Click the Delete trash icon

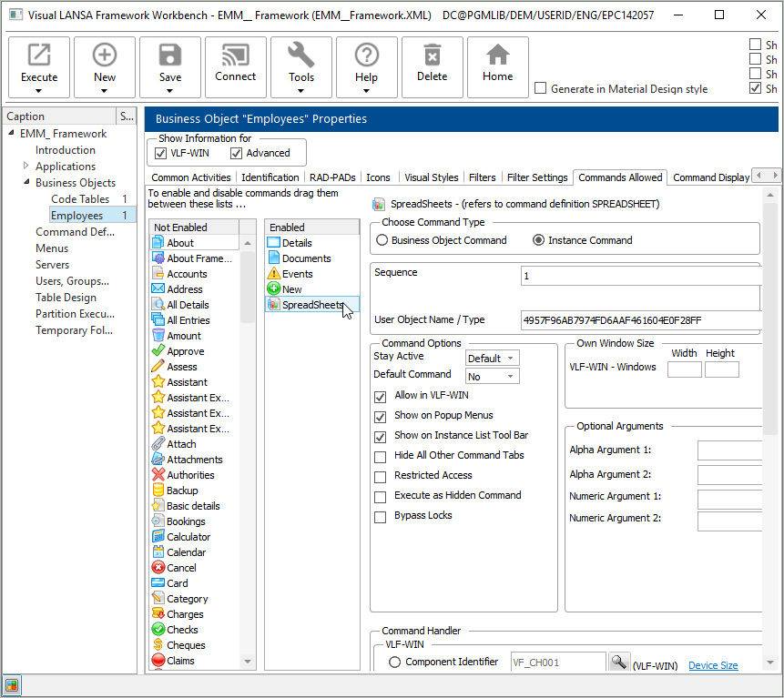pyautogui.click(x=433, y=56)
